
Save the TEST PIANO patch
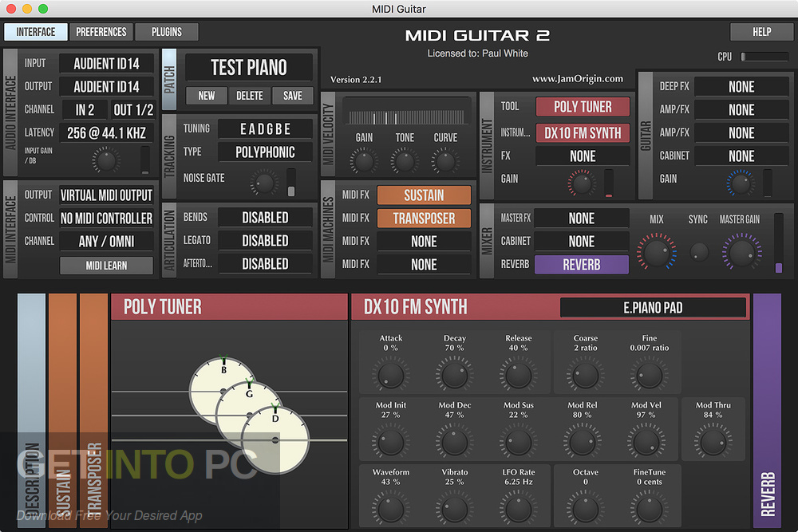coord(293,96)
